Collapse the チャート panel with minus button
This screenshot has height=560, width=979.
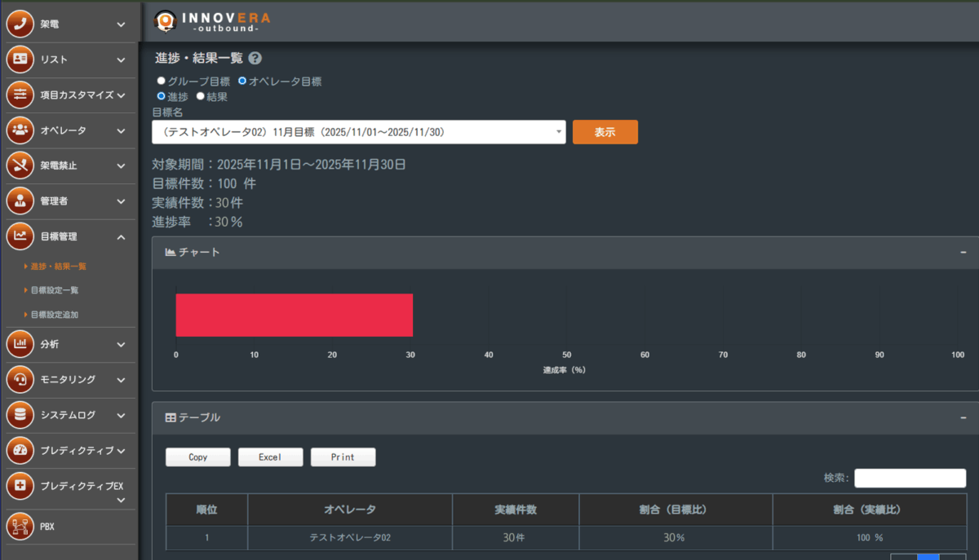point(963,253)
